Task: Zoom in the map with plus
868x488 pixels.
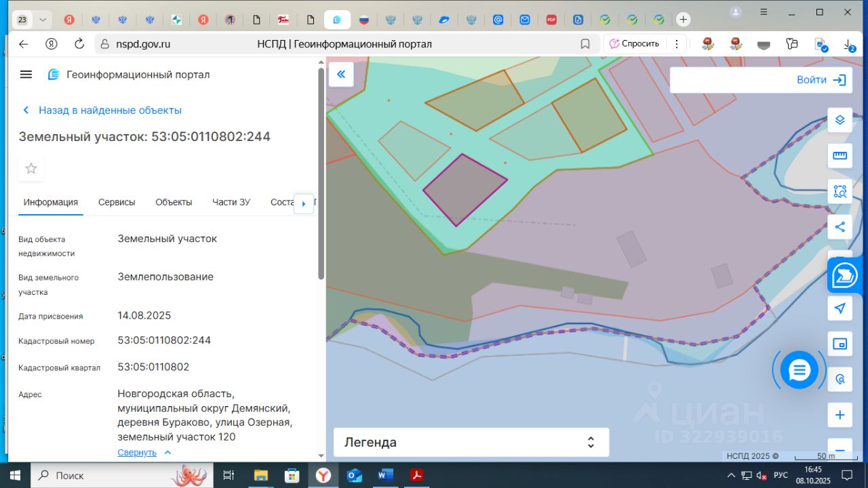Action: click(840, 415)
